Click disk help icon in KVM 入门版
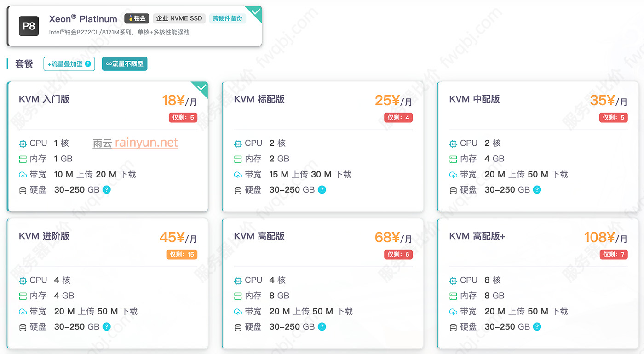This screenshot has width=644, height=354. [x=107, y=189]
